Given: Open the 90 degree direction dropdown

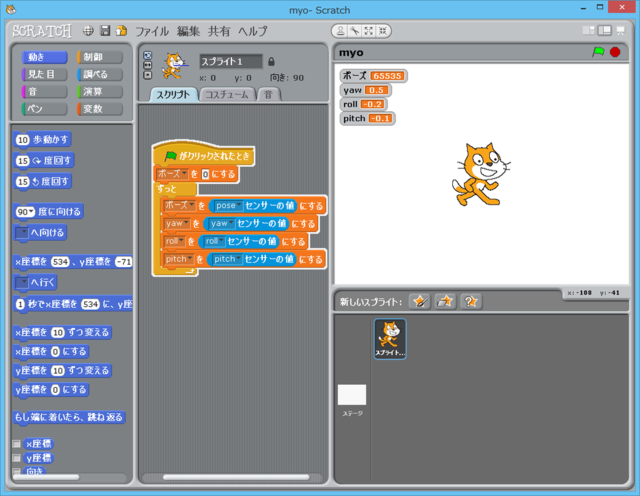Looking at the screenshot, I should (x=31, y=211).
